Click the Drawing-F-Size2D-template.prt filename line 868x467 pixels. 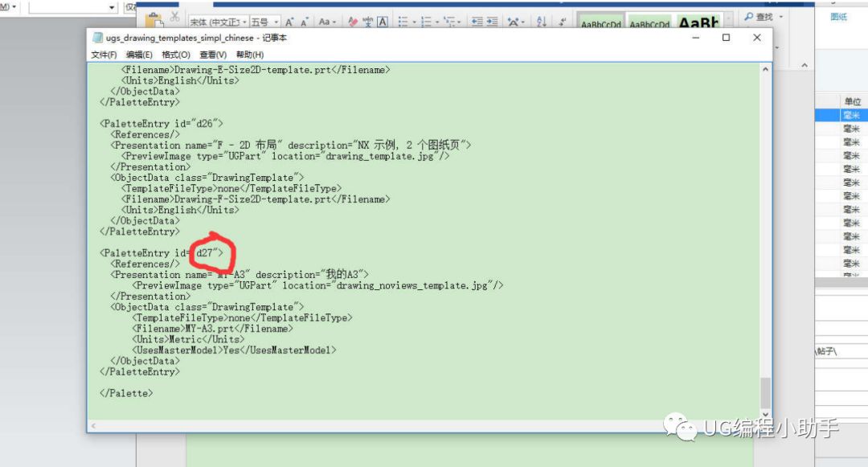256,199
